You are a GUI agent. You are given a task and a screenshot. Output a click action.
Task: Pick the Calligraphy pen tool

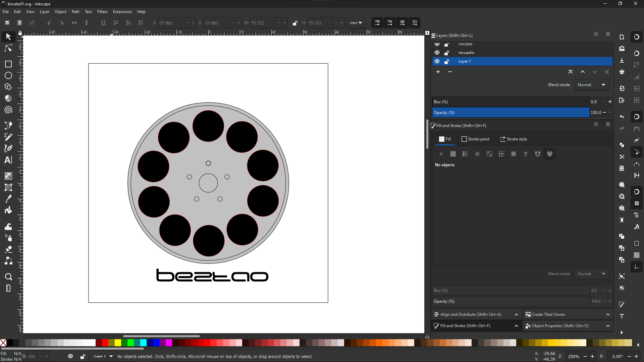[x=8, y=148]
